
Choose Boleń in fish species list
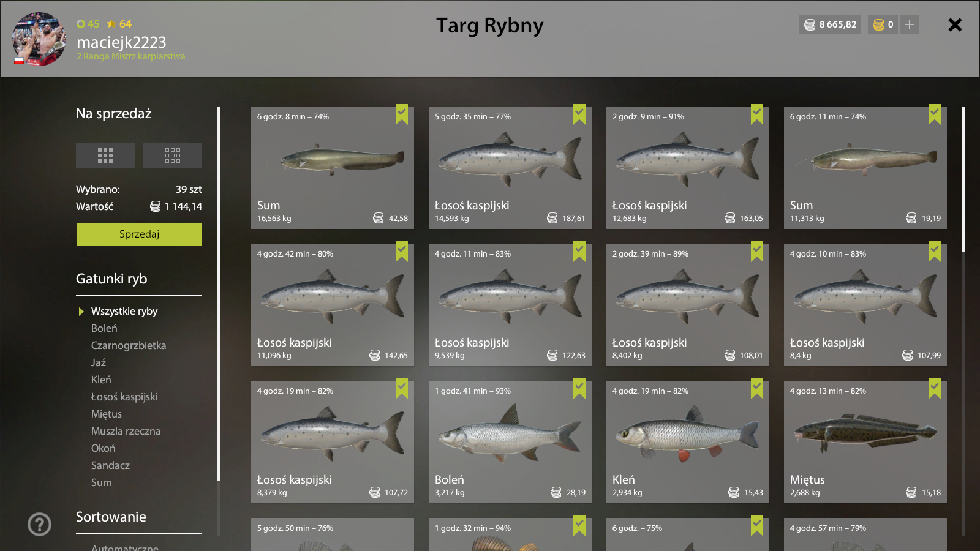point(104,328)
